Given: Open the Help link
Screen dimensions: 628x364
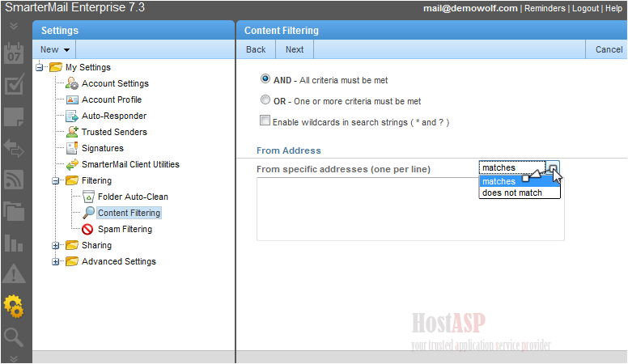Looking at the screenshot, I should [613, 8].
